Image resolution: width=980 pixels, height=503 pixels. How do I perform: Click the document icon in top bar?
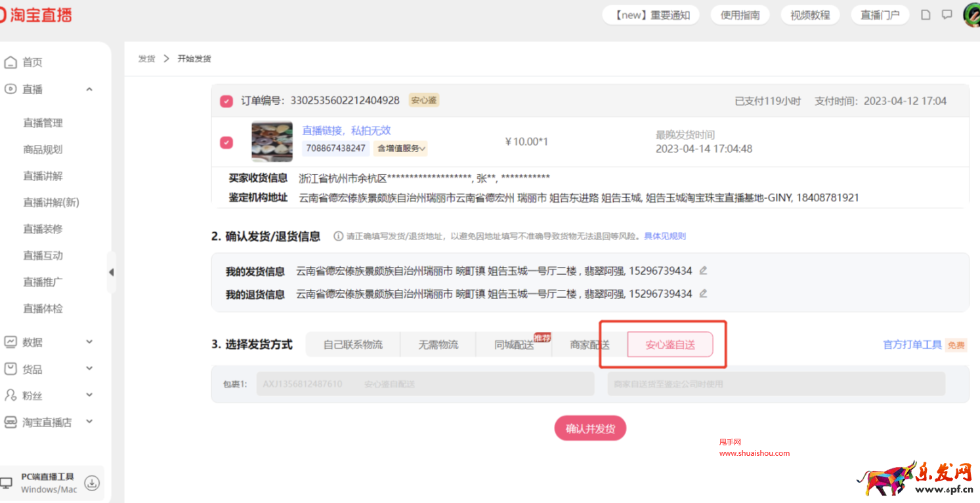[x=926, y=14]
